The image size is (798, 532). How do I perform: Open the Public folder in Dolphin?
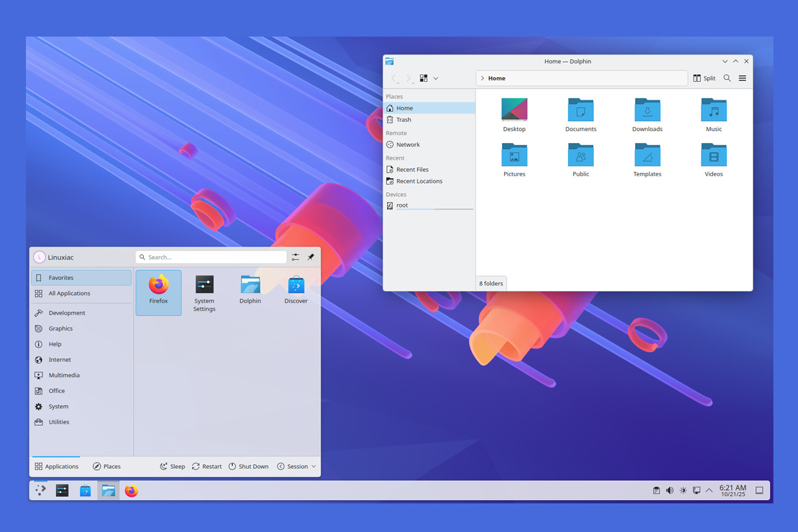click(x=581, y=160)
